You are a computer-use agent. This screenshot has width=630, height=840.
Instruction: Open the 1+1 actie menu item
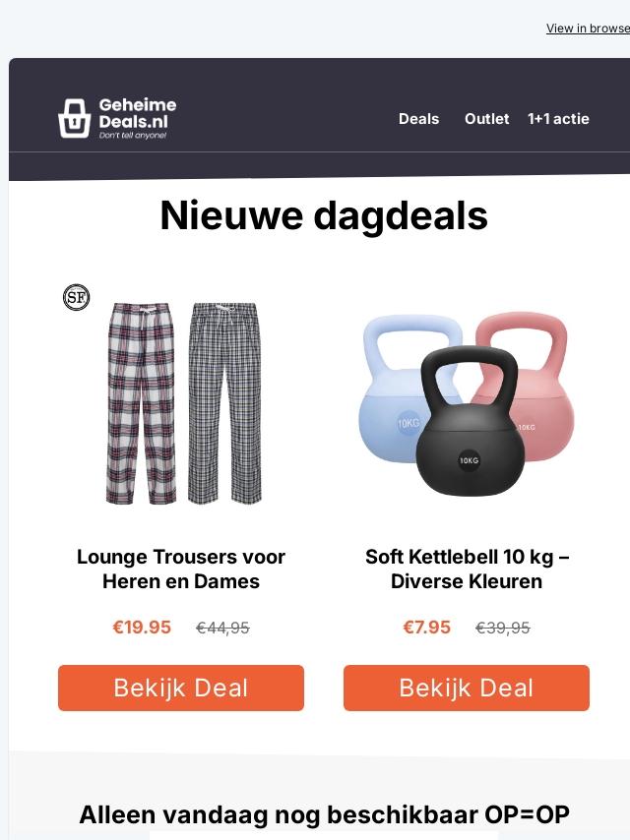tap(558, 119)
